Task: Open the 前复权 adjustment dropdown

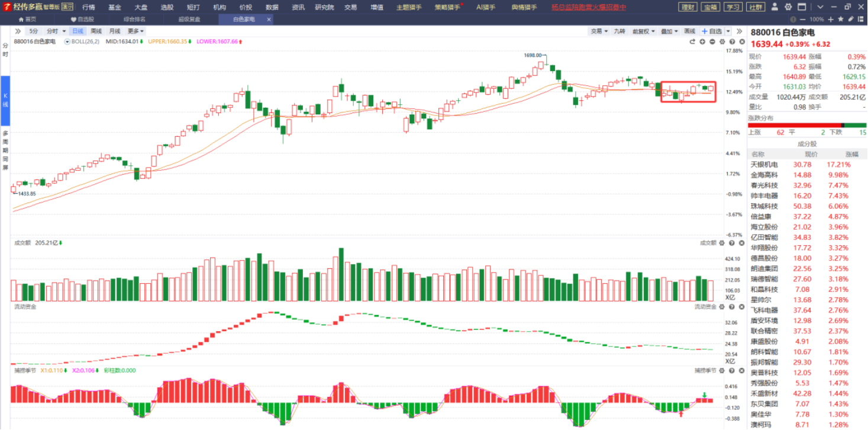Action: click(x=643, y=31)
